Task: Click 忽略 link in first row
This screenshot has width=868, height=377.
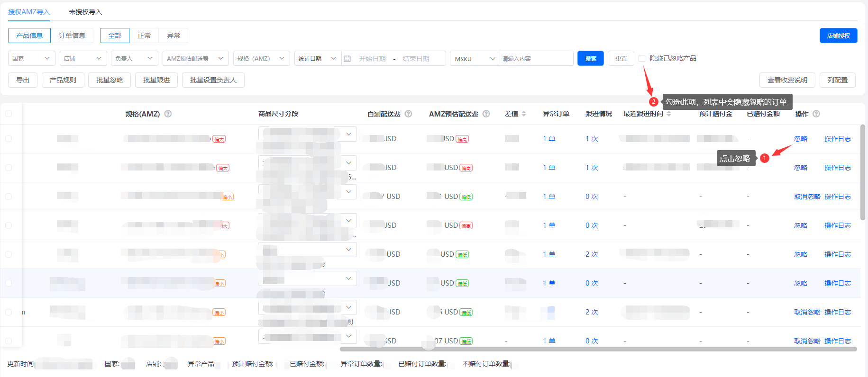Action: tap(801, 139)
